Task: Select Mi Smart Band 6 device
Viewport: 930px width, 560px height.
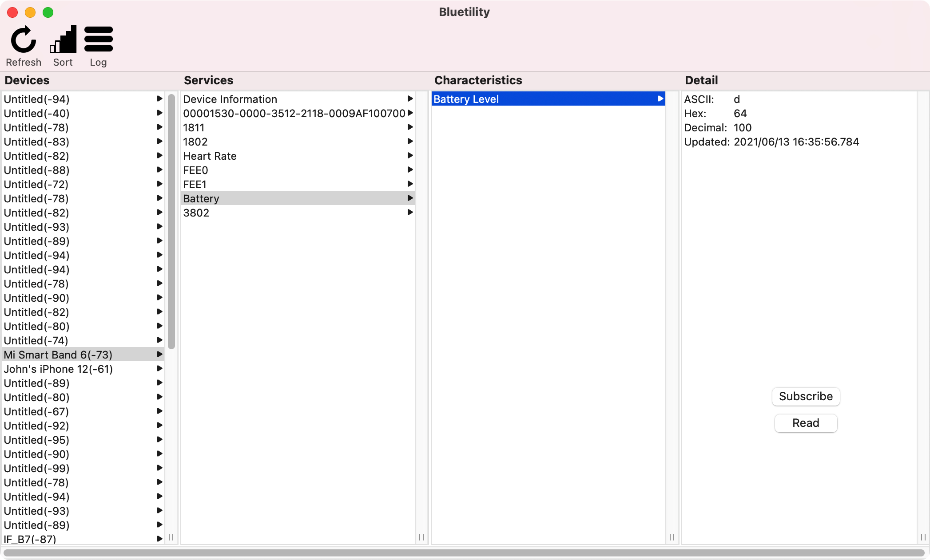Action: point(58,355)
